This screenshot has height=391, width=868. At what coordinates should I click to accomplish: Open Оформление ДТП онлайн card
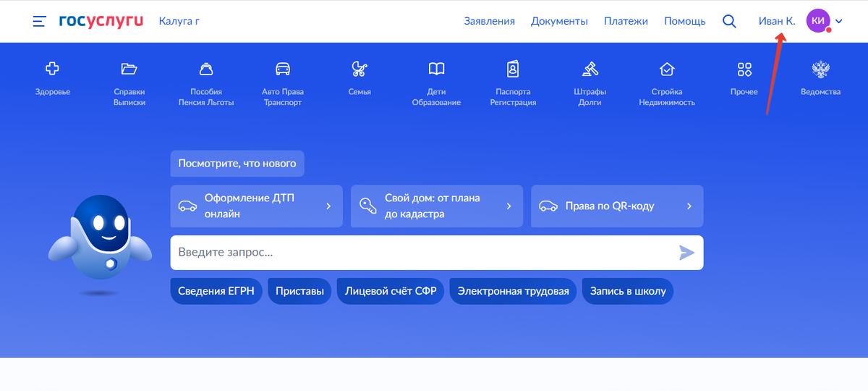[x=257, y=206]
